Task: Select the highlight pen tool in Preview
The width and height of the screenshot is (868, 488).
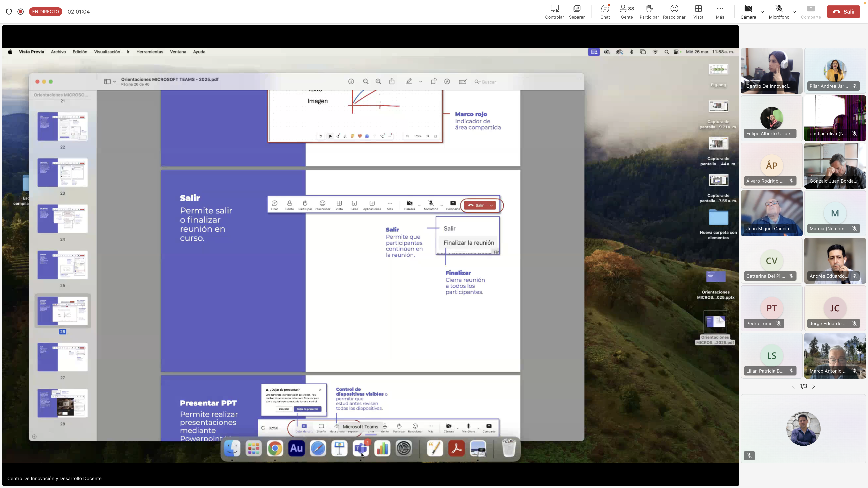Action: click(409, 82)
